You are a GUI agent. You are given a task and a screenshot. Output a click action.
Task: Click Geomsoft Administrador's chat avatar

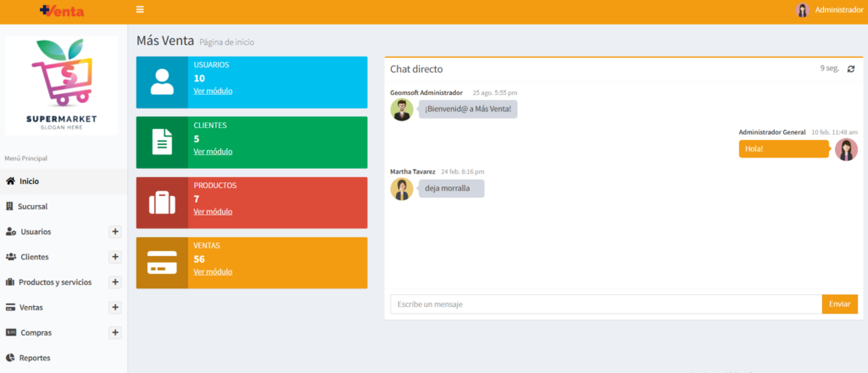402,109
